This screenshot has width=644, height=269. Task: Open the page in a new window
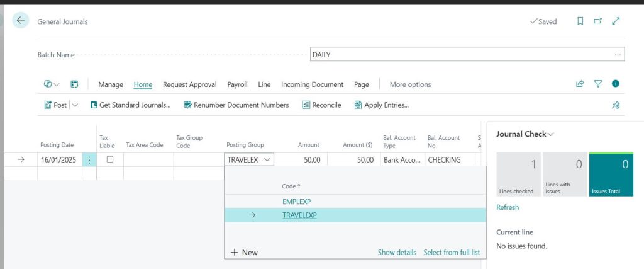tap(598, 21)
